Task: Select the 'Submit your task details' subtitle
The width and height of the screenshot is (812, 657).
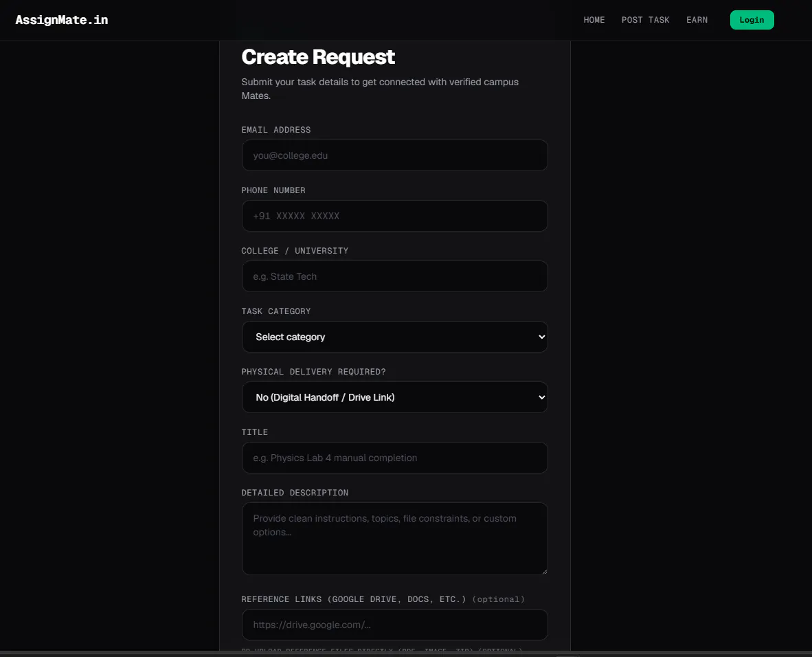Action: [380, 89]
